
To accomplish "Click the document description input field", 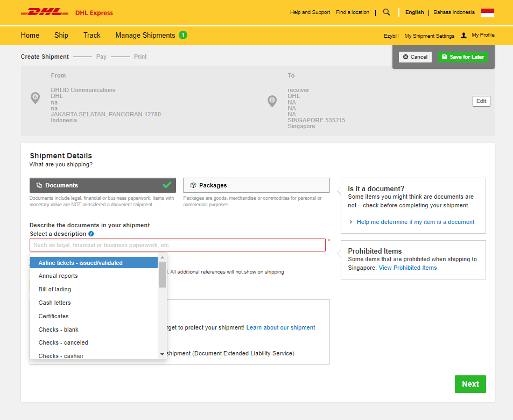I will tap(178, 245).
